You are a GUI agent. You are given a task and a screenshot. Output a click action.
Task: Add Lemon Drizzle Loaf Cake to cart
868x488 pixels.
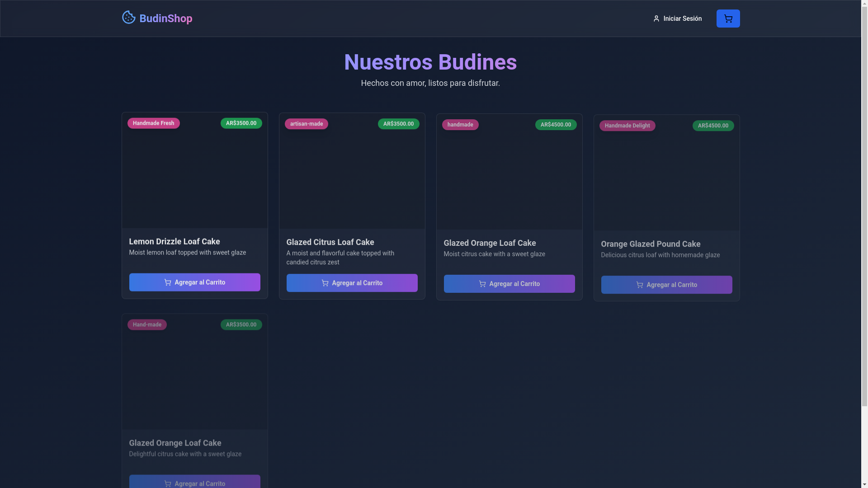[194, 282]
